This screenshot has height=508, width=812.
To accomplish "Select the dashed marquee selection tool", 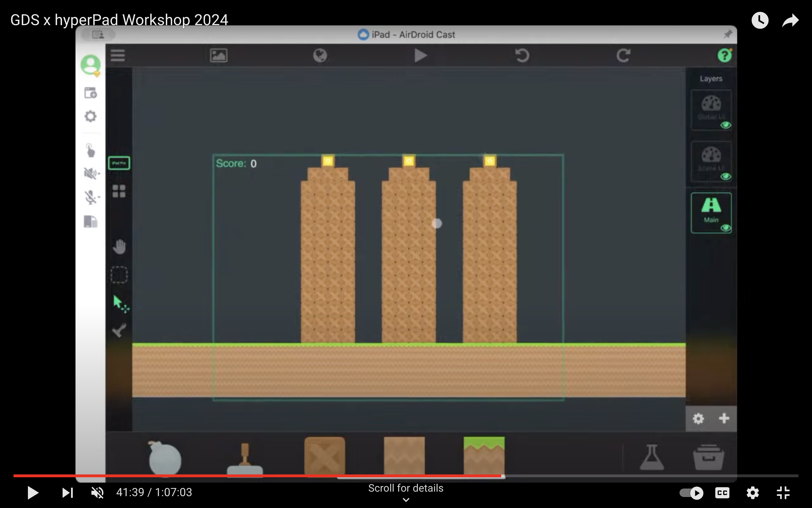I will pyautogui.click(x=119, y=275).
